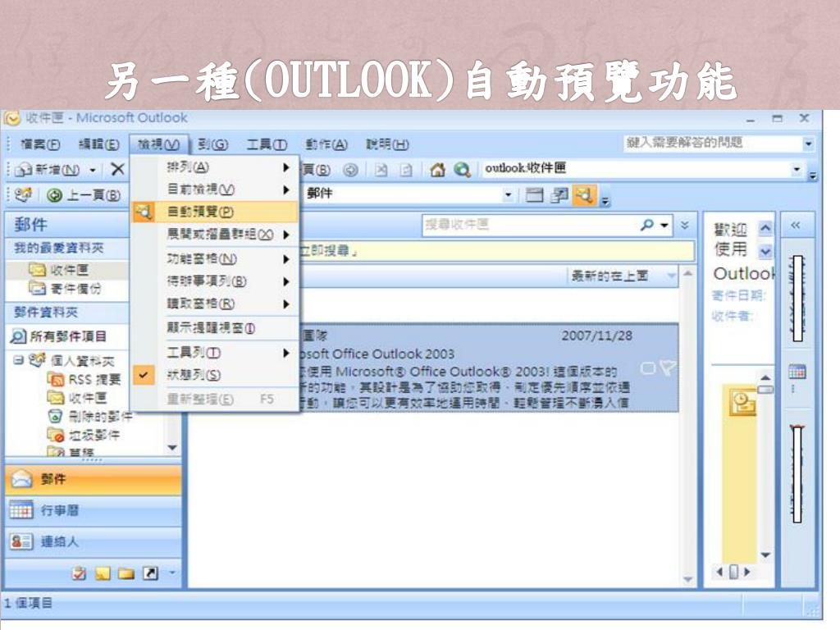The image size is (840, 630).
Task: Expand the 讀取窗格(R) submenu
Action: (x=215, y=304)
